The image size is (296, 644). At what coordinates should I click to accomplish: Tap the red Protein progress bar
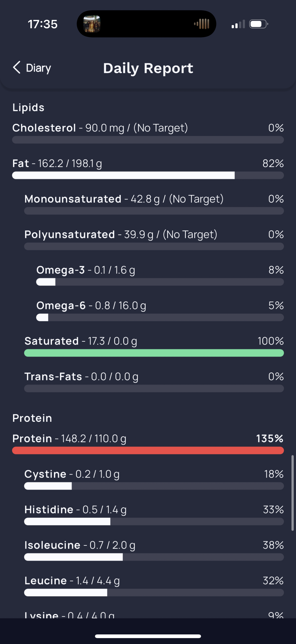point(148,450)
